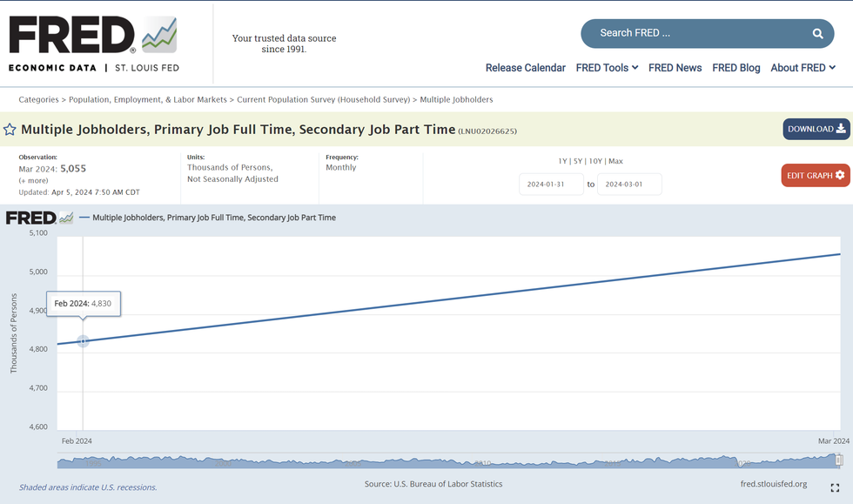Favorite this series with the star icon
Image resolution: width=853 pixels, height=504 pixels.
click(x=10, y=130)
